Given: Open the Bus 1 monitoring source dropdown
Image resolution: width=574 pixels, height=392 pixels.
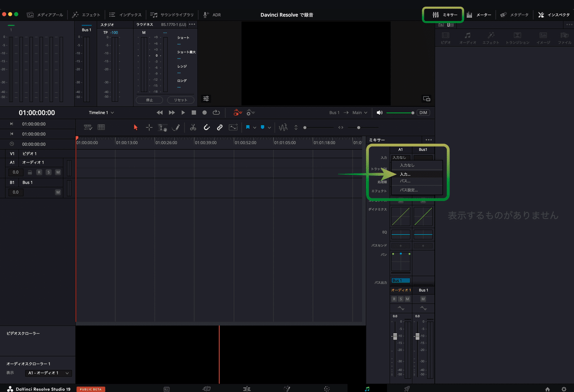Looking at the screenshot, I should pyautogui.click(x=335, y=112).
